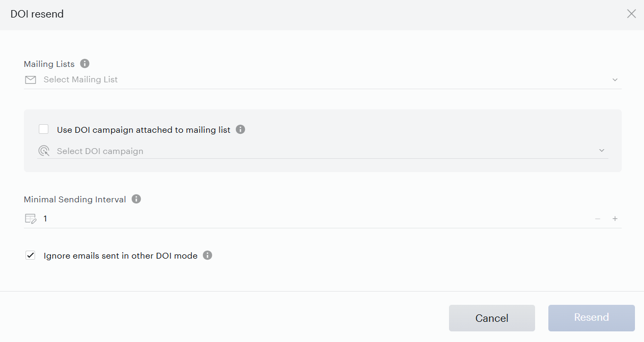Enable Use DOI campaign attached to mailing list
Image resolution: width=644 pixels, height=342 pixels.
(x=44, y=129)
